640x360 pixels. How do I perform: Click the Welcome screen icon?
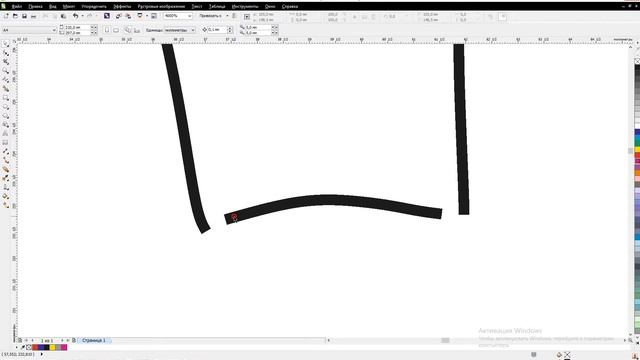154,16
